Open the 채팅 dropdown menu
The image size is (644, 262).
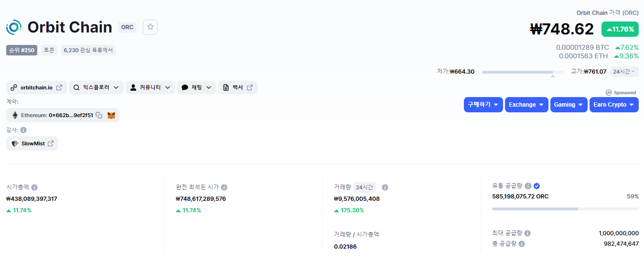click(x=197, y=87)
